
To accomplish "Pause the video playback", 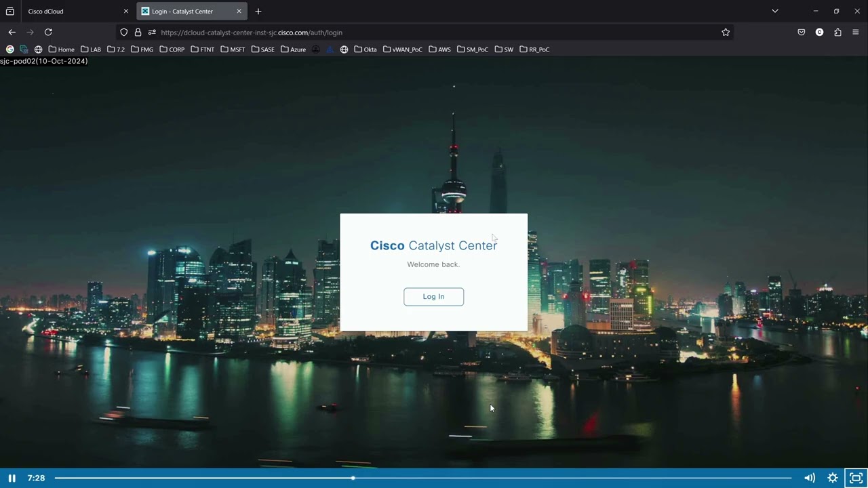I will [12, 478].
